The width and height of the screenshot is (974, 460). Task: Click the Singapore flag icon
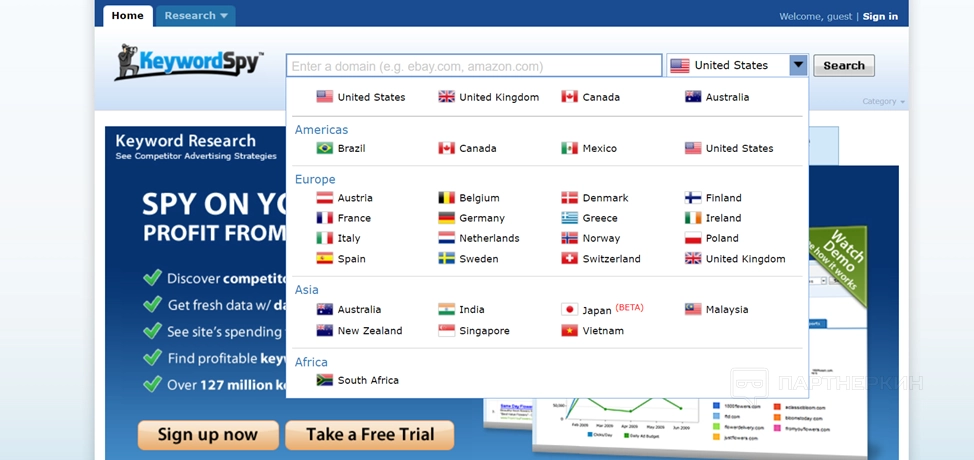(x=447, y=331)
